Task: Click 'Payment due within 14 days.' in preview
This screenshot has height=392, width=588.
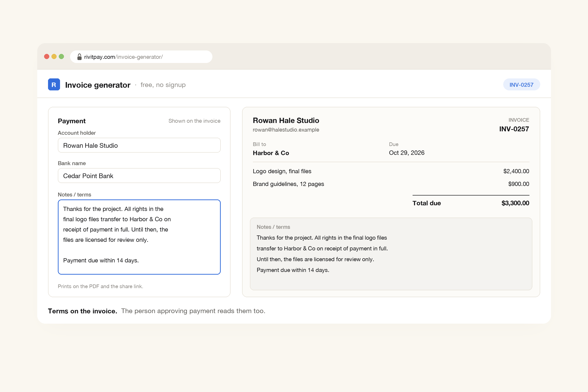Action: point(293,270)
